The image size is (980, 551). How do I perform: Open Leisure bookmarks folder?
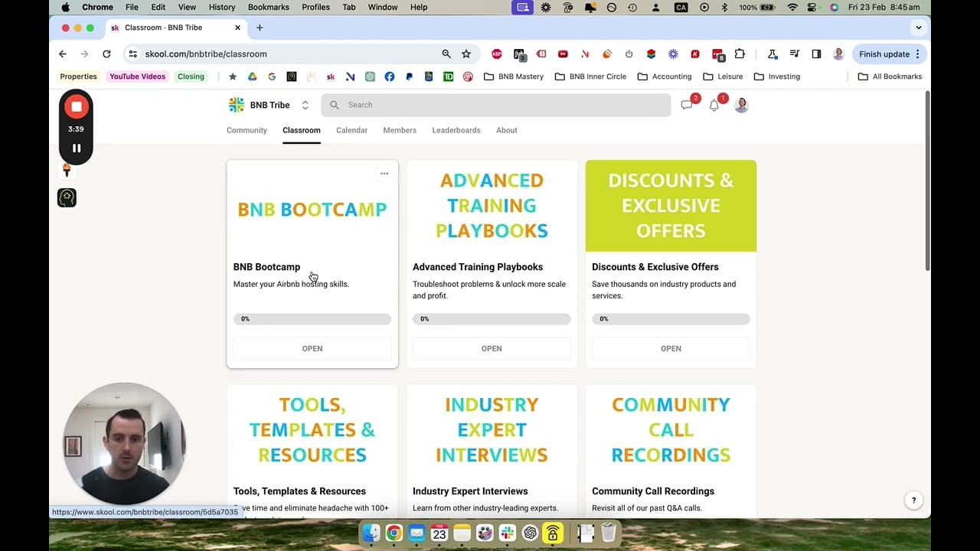tap(723, 77)
